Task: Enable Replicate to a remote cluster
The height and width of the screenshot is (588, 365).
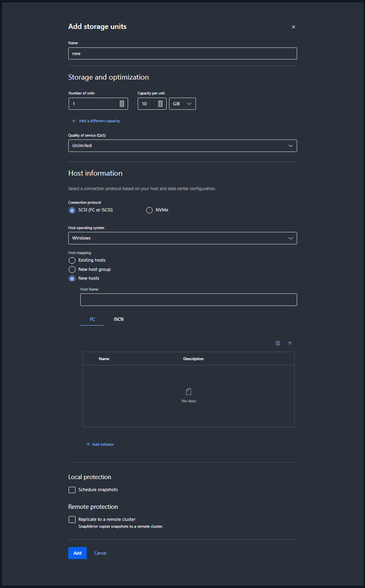Action: point(72,520)
